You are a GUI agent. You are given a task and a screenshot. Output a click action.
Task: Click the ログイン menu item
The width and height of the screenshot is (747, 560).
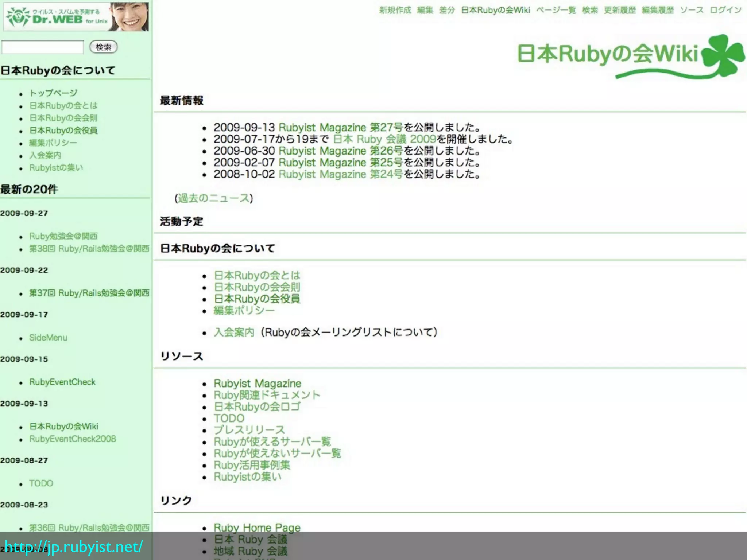click(725, 10)
